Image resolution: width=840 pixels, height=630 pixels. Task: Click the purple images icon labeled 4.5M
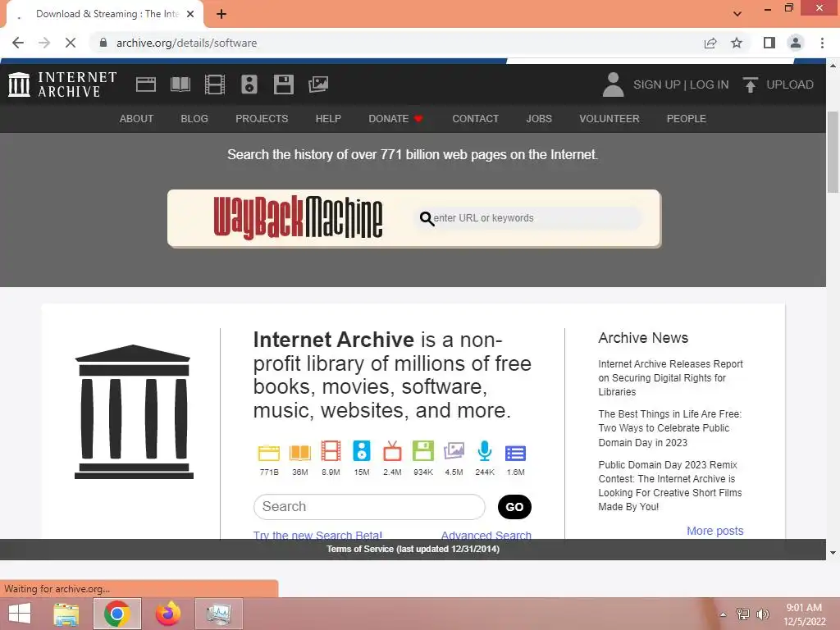tap(454, 451)
